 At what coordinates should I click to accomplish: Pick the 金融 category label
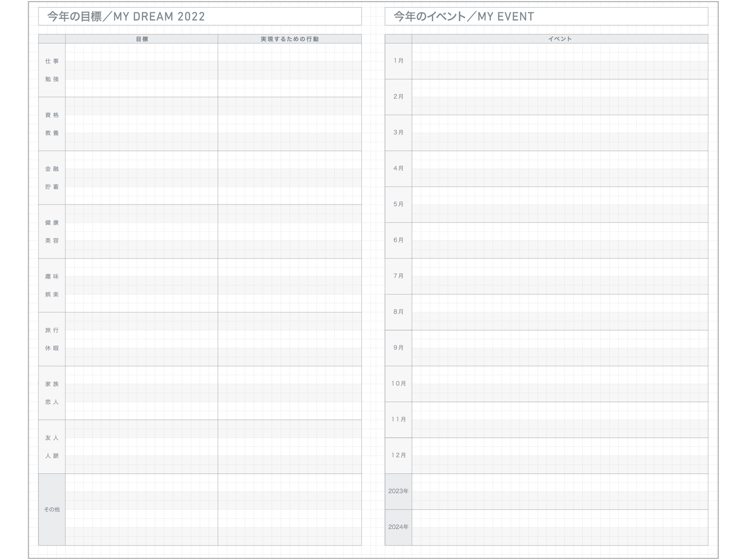(52, 169)
